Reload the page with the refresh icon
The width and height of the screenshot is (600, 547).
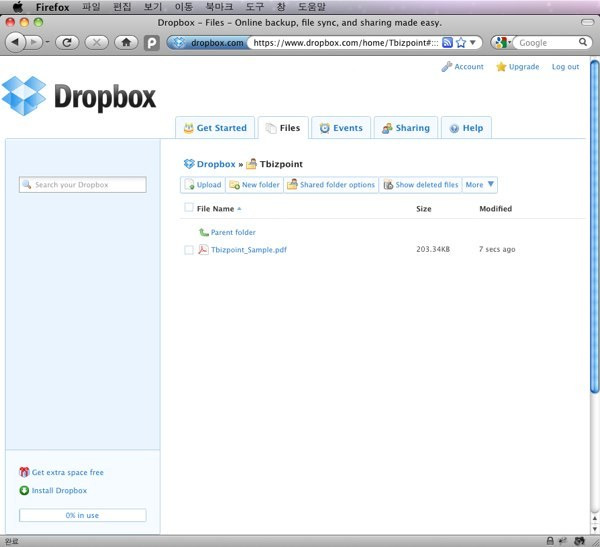point(67,42)
